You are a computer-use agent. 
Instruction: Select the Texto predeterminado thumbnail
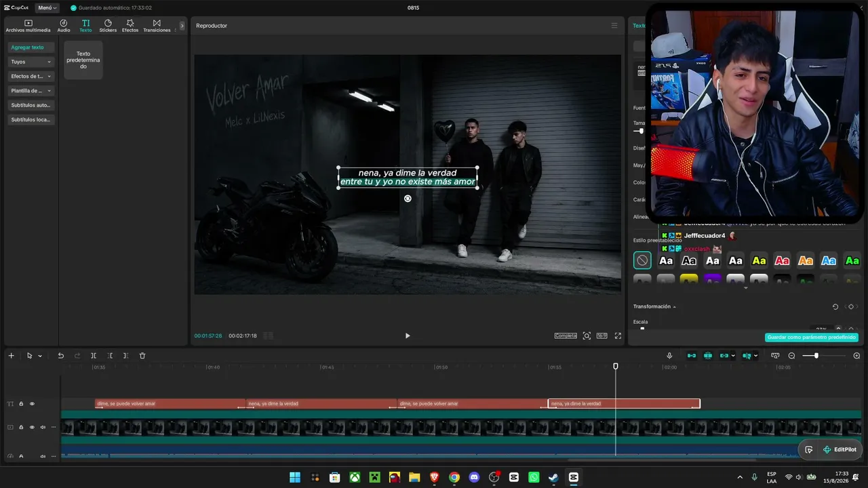click(83, 60)
